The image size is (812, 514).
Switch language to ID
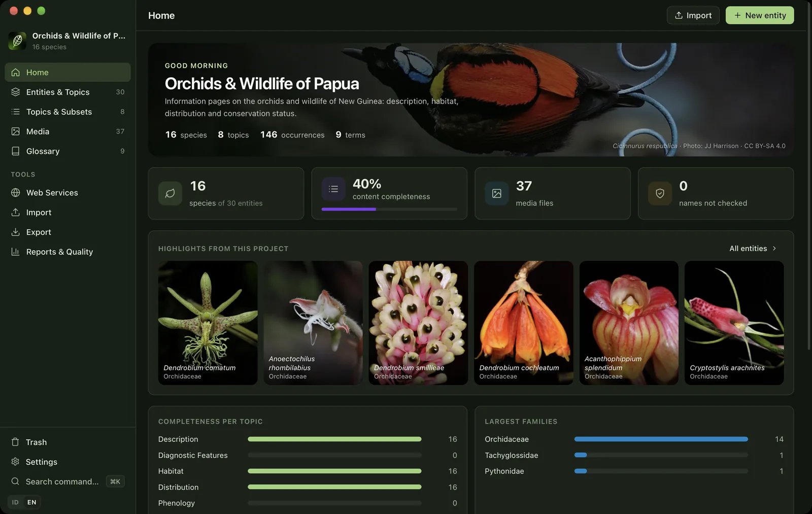coord(15,502)
